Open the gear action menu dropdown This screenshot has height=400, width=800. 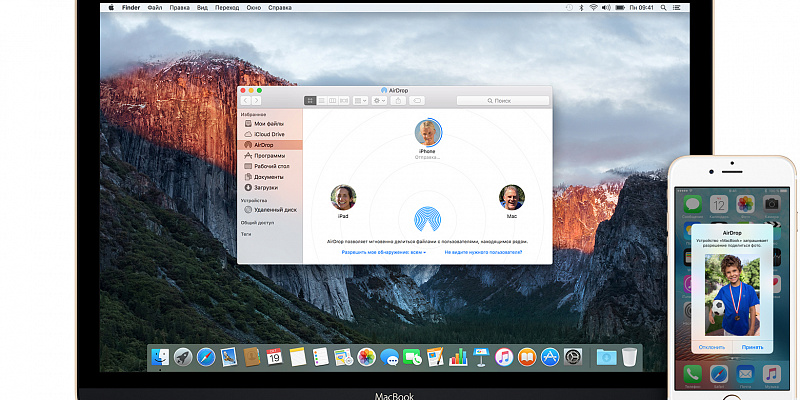point(380,101)
